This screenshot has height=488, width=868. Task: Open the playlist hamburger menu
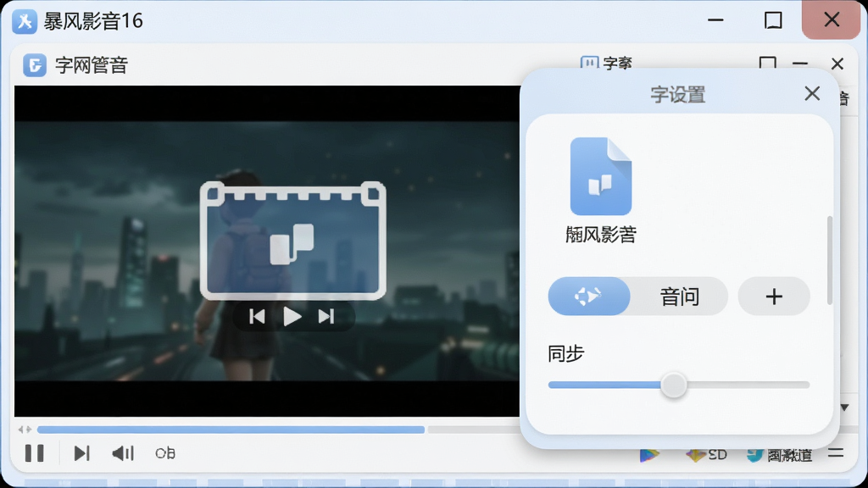[836, 452]
